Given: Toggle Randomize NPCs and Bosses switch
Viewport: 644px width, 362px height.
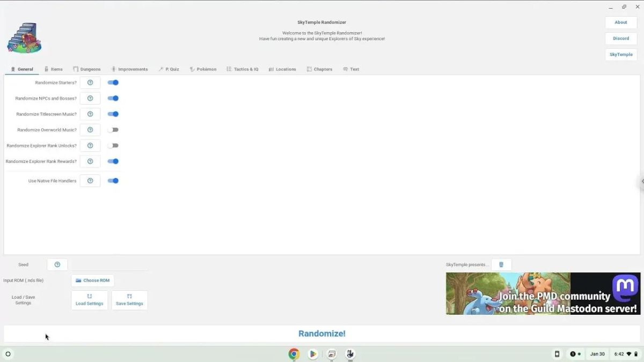Looking at the screenshot, I should tap(113, 98).
